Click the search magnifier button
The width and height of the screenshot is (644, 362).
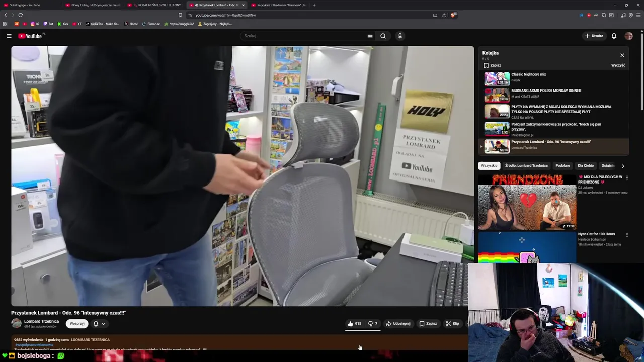(x=383, y=36)
